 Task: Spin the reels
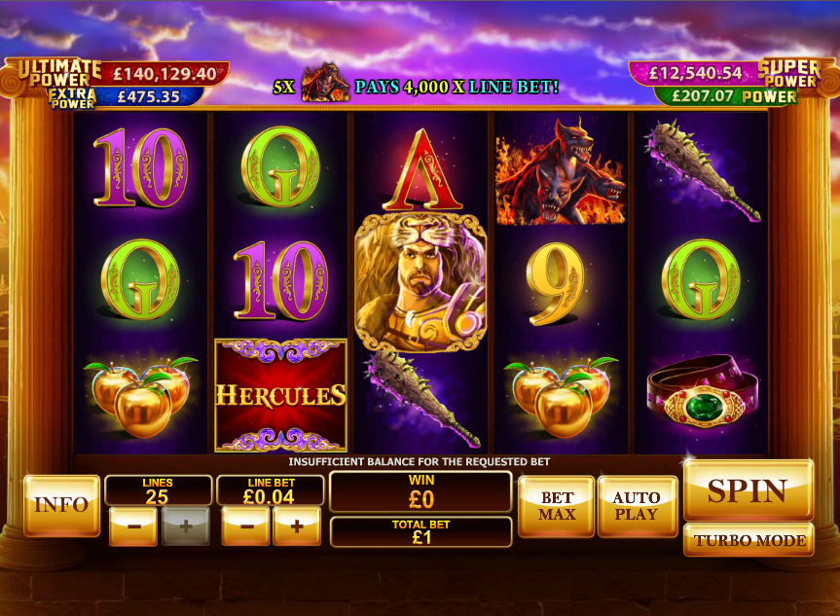(749, 490)
